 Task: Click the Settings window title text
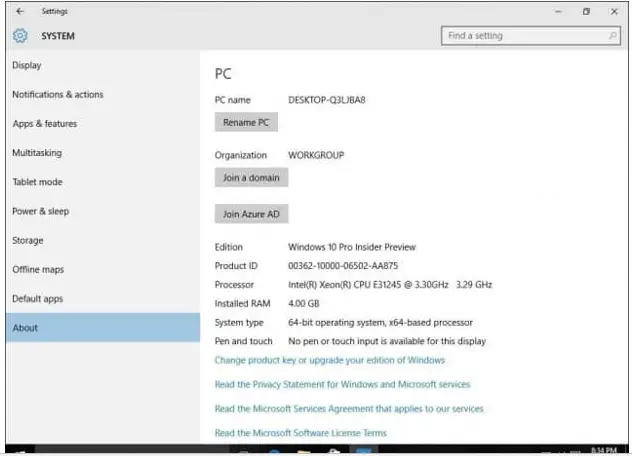[54, 11]
